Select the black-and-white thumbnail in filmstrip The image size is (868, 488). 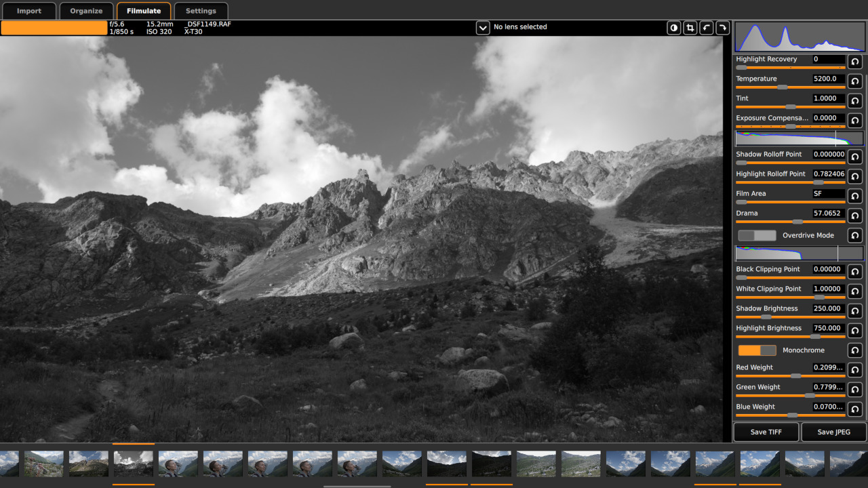click(134, 464)
